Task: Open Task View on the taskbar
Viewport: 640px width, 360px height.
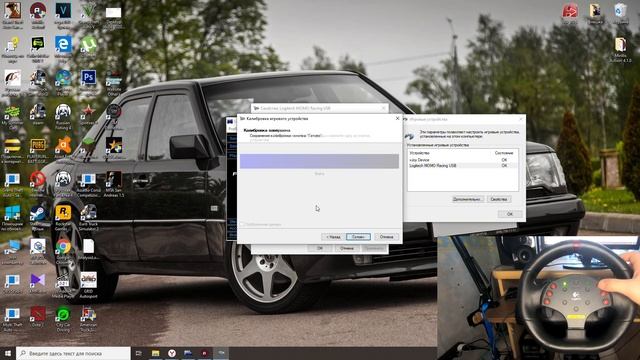Action: pyautogui.click(x=138, y=353)
